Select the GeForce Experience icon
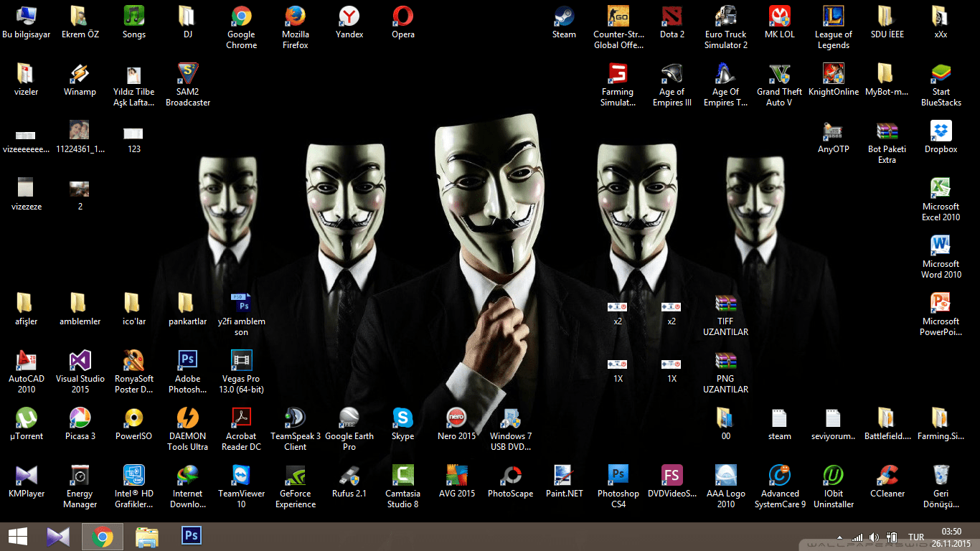The height and width of the screenshot is (551, 980). [295, 486]
